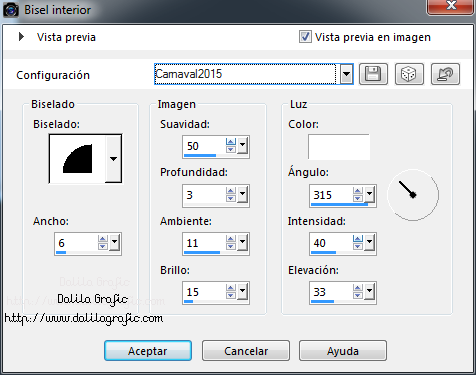Increase Profundidad with the up spinner
476x375 pixels.
pyautogui.click(x=231, y=191)
